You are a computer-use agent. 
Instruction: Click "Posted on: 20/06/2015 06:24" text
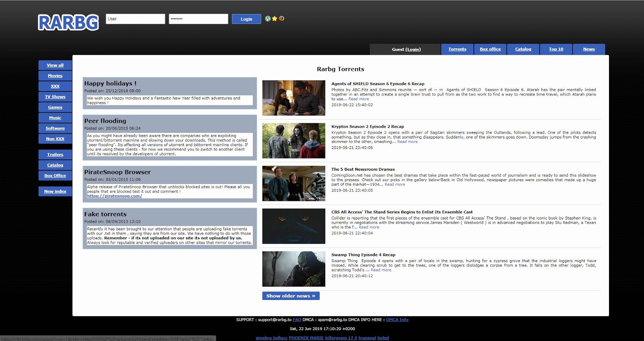pyautogui.click(x=112, y=128)
